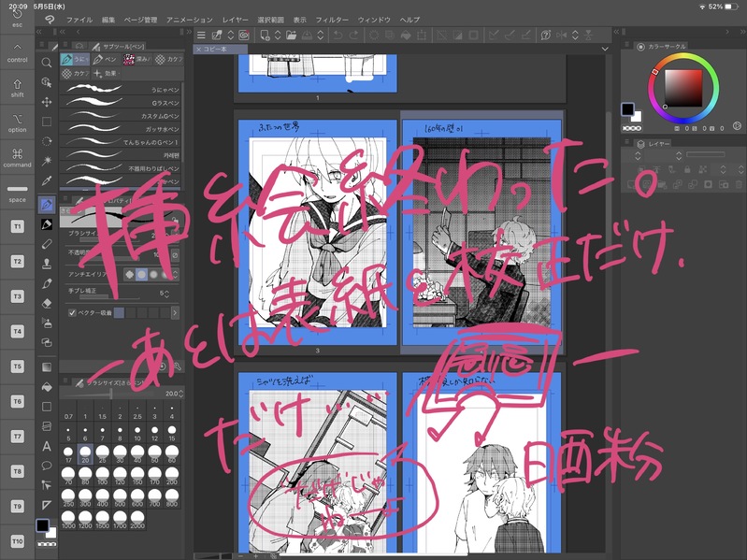Select the Eyedropper tool
747x560 pixels.
click(x=46, y=180)
